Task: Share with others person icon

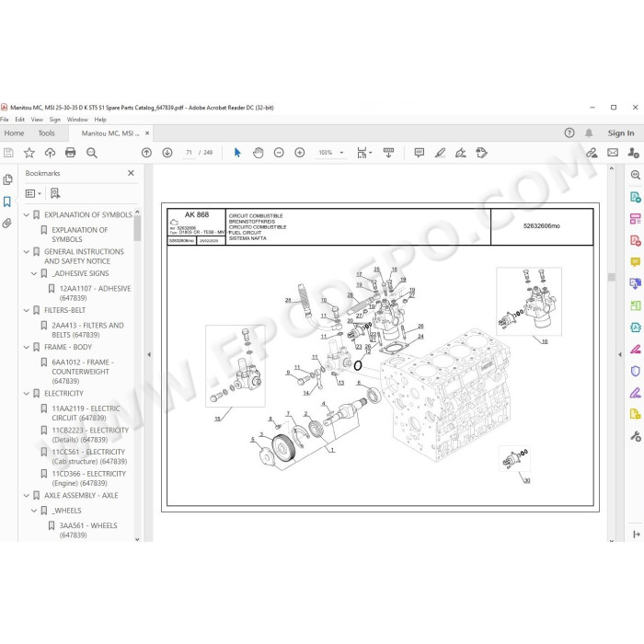Action: (633, 153)
